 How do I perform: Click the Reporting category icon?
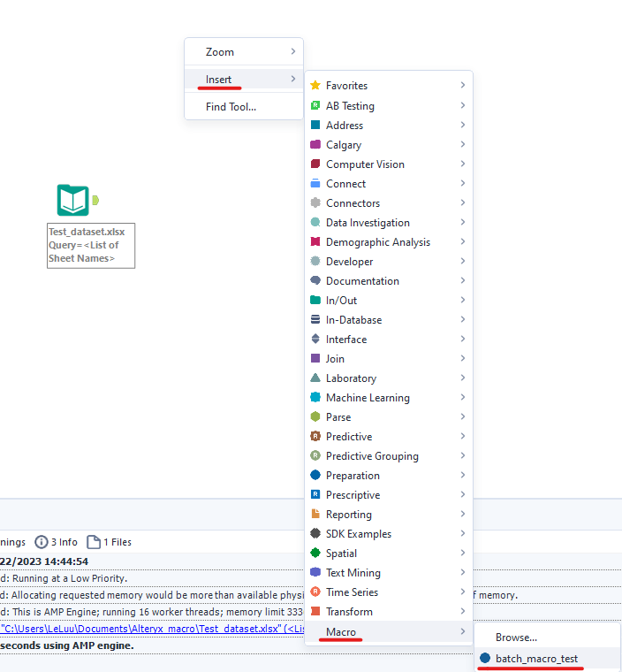click(315, 514)
